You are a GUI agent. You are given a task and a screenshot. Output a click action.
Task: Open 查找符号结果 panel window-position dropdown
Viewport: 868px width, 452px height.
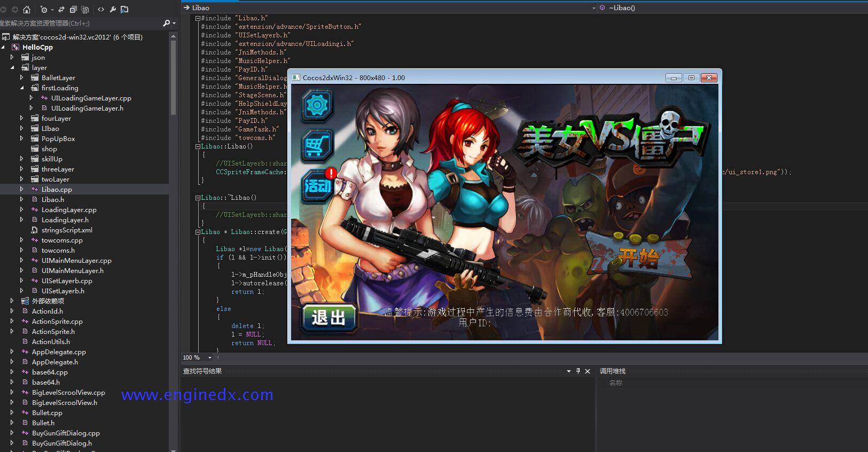click(569, 371)
